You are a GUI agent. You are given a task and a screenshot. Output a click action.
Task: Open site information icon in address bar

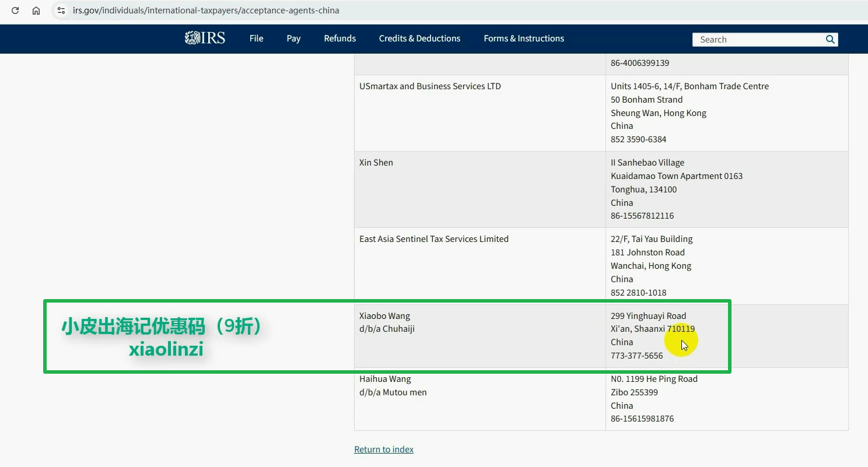pos(61,10)
